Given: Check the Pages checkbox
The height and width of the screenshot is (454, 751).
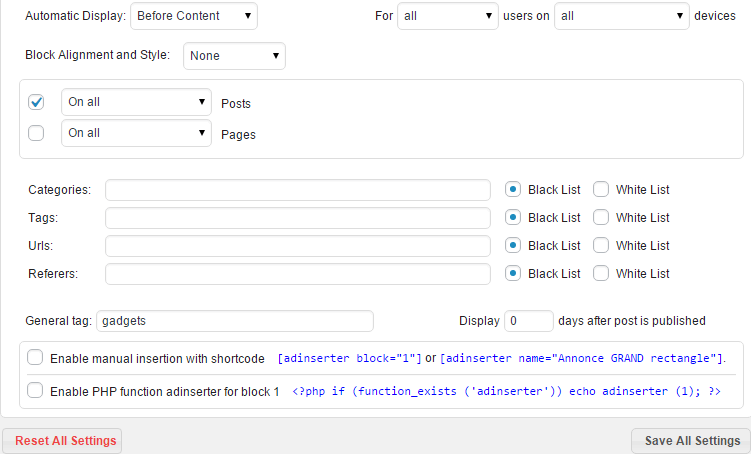Looking at the screenshot, I should point(36,133).
